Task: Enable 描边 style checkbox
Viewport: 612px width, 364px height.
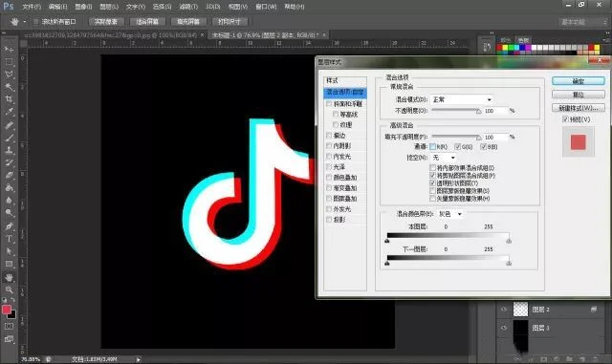Action: tap(329, 136)
